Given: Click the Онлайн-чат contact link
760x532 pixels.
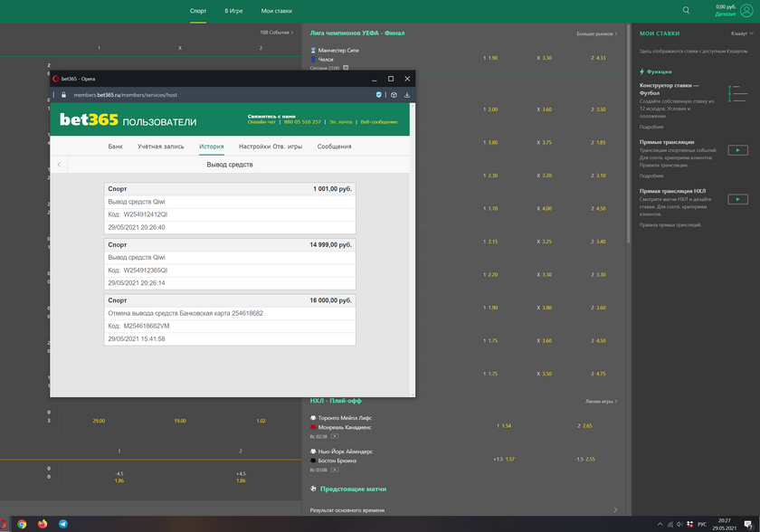Looking at the screenshot, I should tap(261, 122).
